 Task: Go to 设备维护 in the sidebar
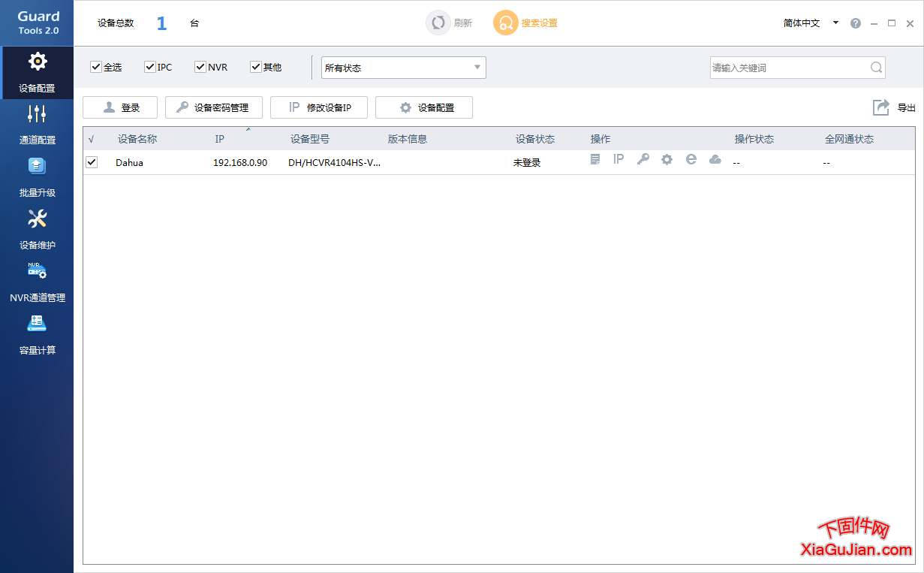37,229
